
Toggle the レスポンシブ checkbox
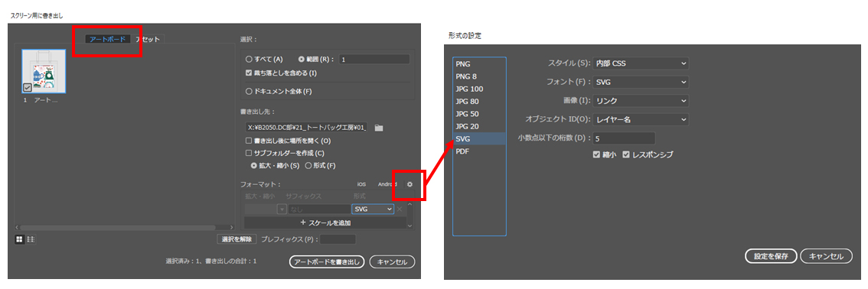pos(626,154)
